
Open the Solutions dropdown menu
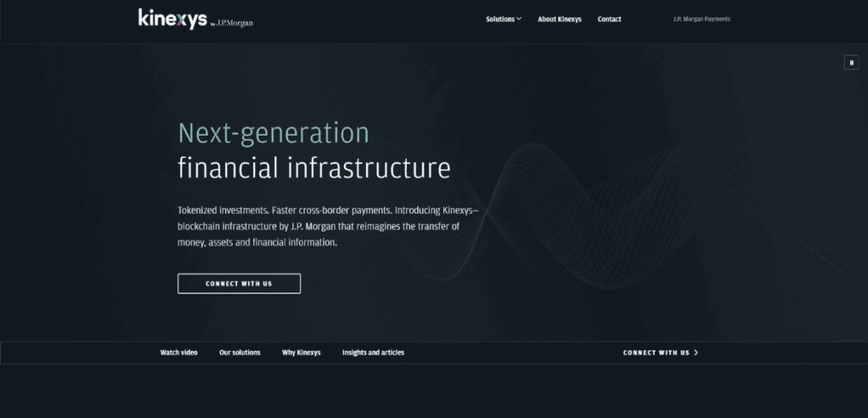500,19
